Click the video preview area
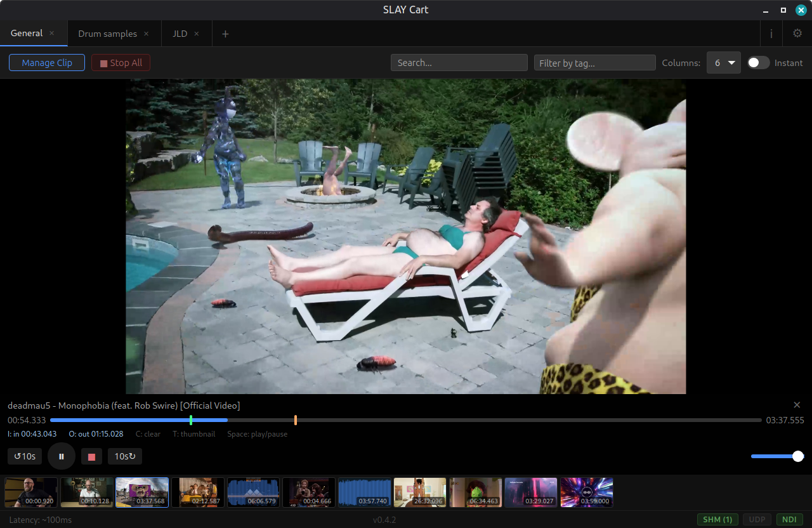 [406, 236]
